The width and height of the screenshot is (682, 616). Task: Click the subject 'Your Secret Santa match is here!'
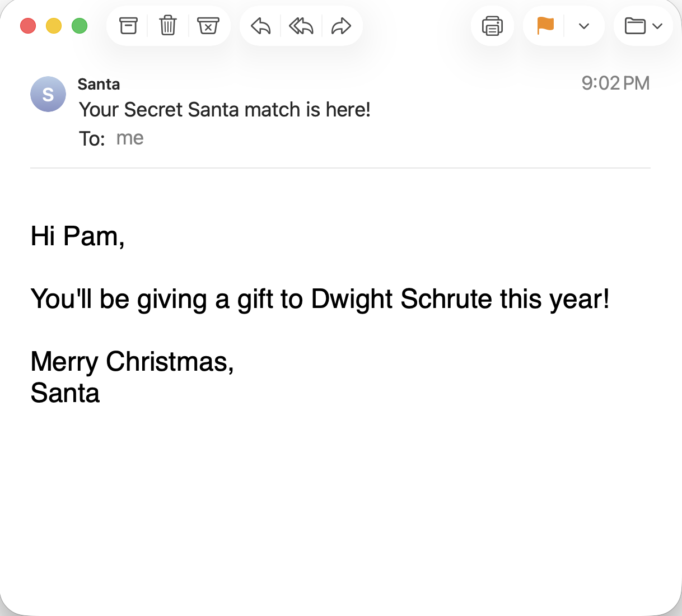[x=225, y=110]
